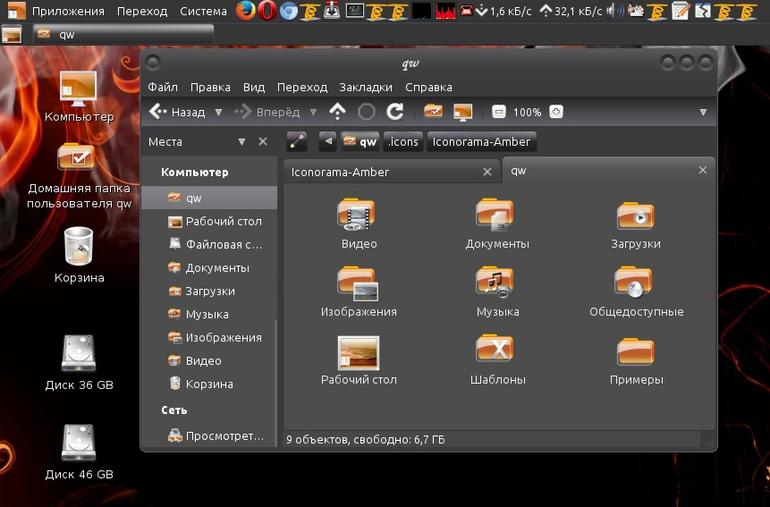770x507 pixels.
Task: Expand the toolbar overflow arrow at right
Action: click(703, 113)
